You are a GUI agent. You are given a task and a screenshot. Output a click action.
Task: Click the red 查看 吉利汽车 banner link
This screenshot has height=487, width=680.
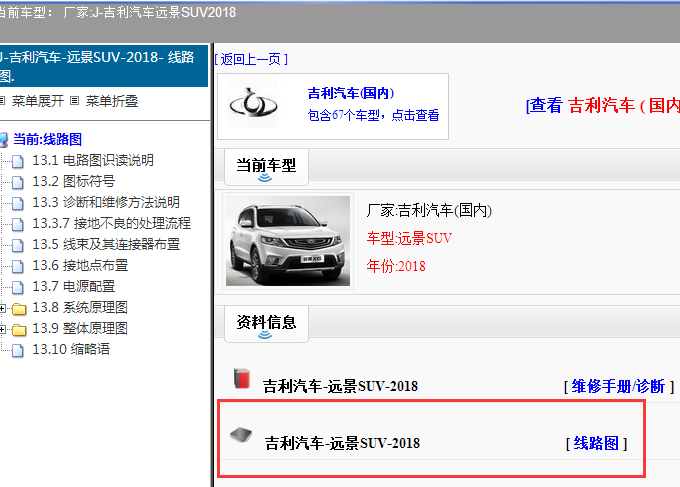pos(603,105)
